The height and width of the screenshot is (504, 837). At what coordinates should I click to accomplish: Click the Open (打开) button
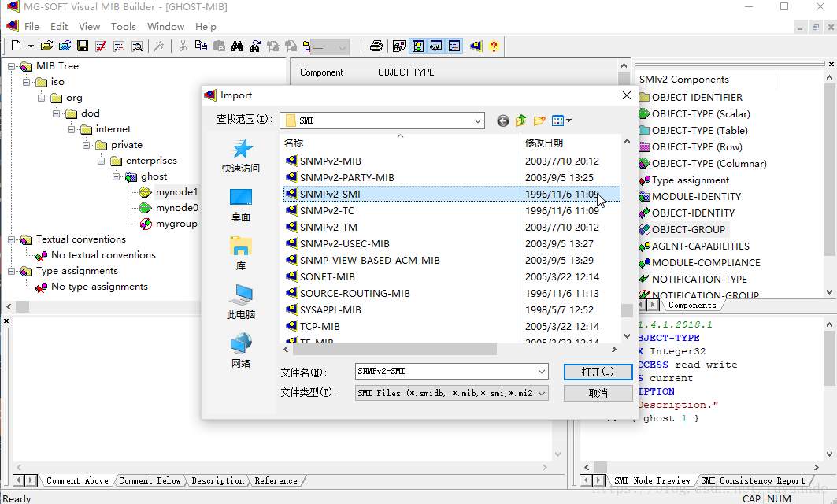pyautogui.click(x=598, y=372)
